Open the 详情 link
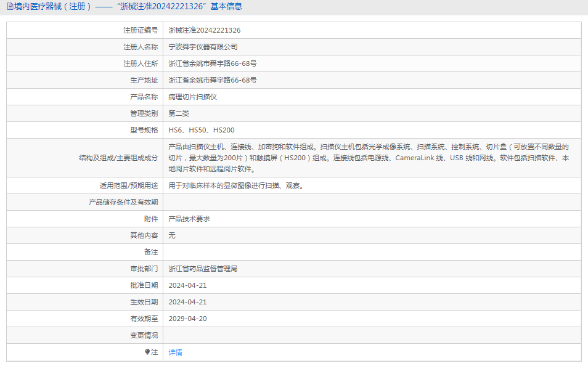Viewport: 588px width, 366px height. pyautogui.click(x=175, y=352)
